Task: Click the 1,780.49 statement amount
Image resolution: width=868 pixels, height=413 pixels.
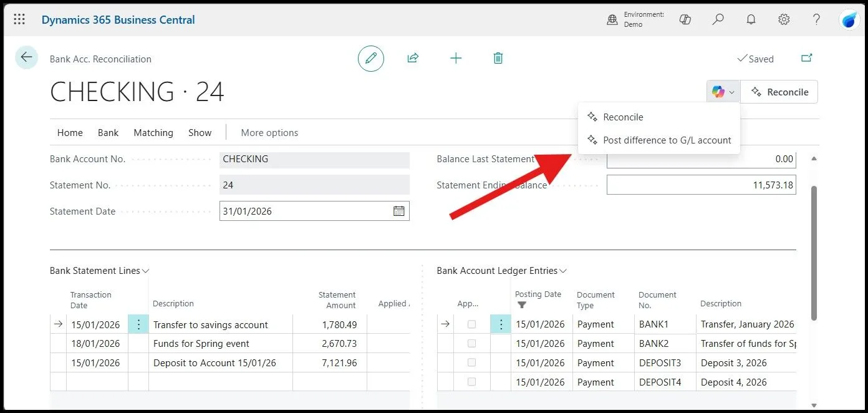Action: tap(339, 325)
